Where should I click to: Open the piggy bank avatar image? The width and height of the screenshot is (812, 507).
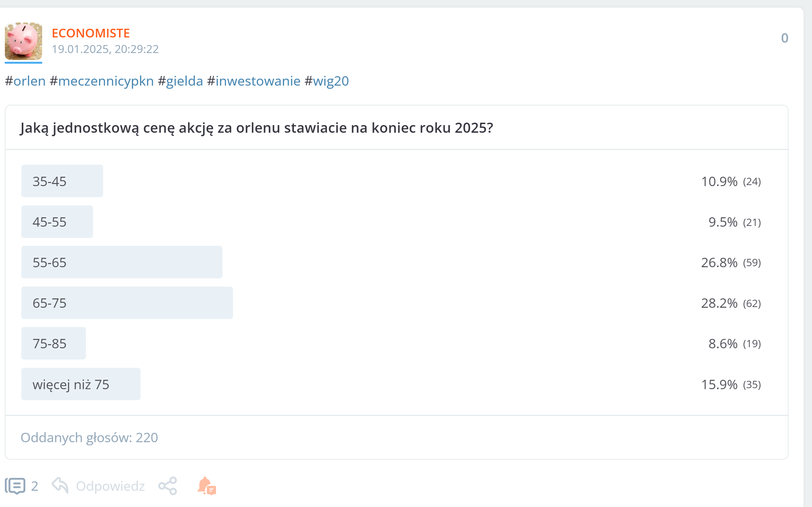pyautogui.click(x=24, y=41)
